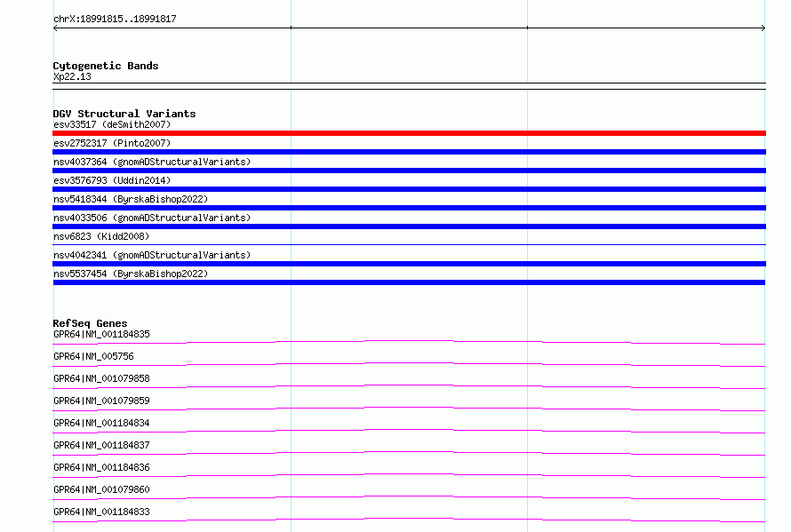Select the RefSeq Genes track heading
791x532 pixels.
pyautogui.click(x=90, y=323)
